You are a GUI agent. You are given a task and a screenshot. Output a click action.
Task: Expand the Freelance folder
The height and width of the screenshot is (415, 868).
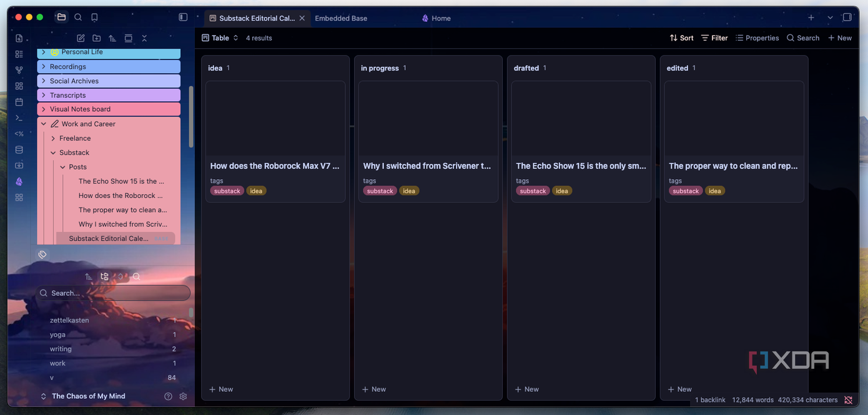pos(53,139)
